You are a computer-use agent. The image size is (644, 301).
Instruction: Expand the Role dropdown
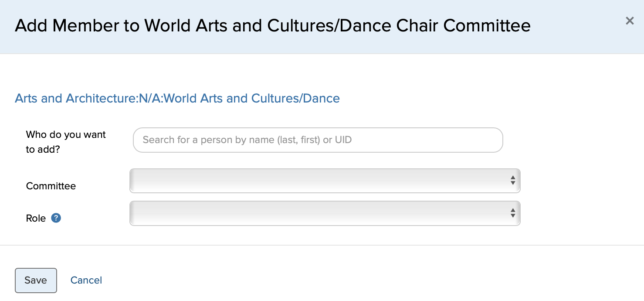click(325, 213)
